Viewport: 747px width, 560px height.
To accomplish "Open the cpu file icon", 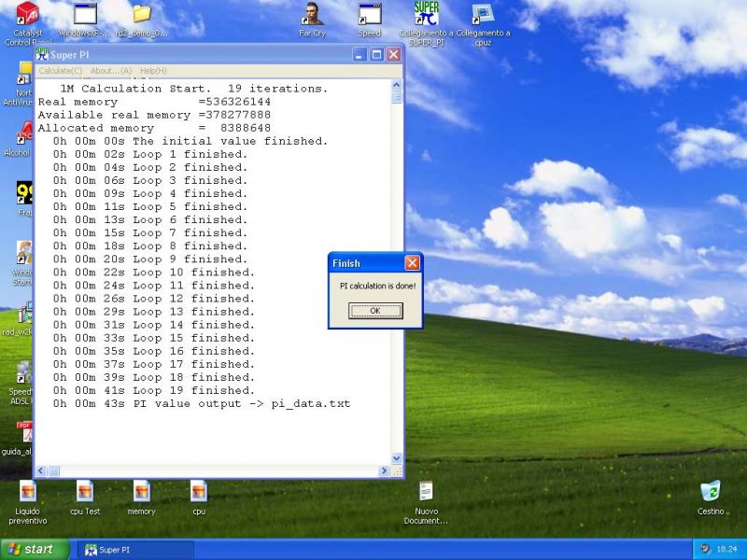I will click(x=199, y=492).
